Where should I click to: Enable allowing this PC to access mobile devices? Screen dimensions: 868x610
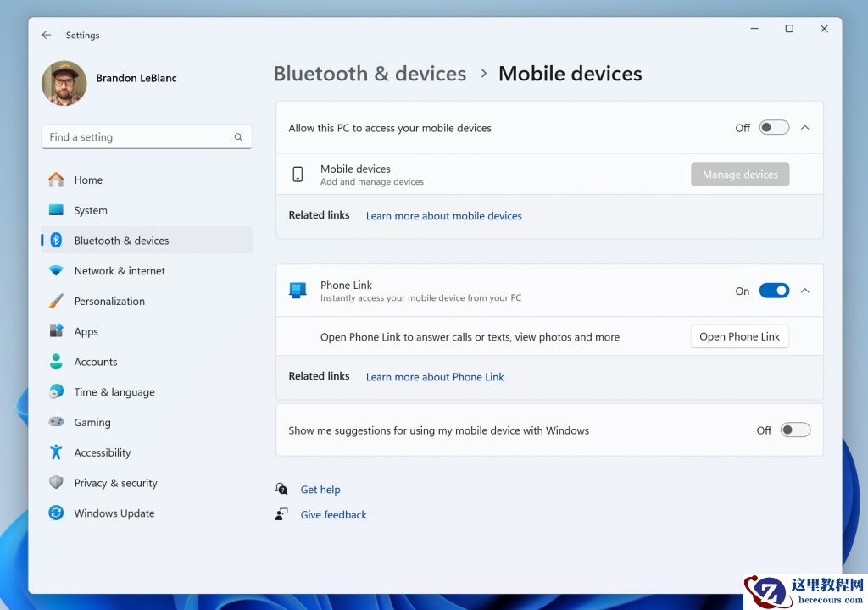pyautogui.click(x=773, y=127)
